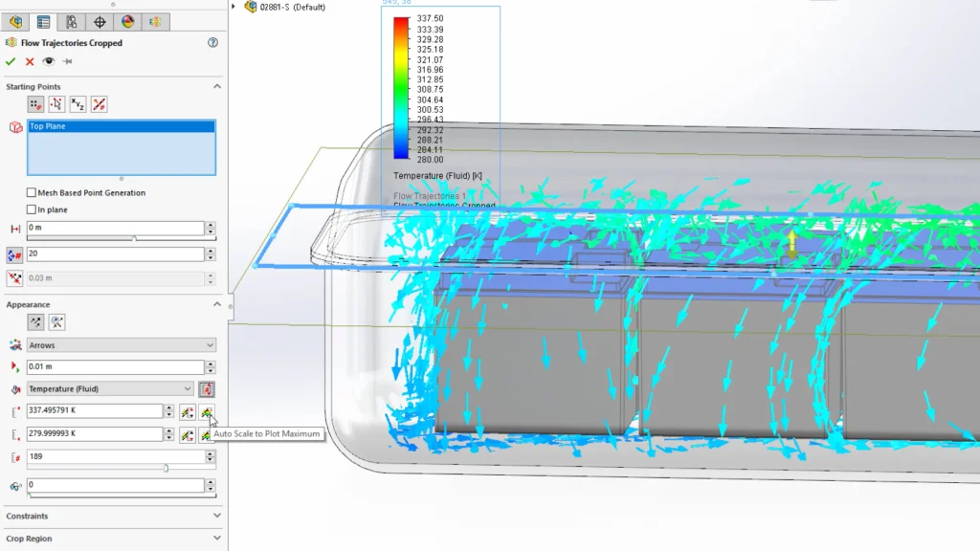The width and height of the screenshot is (980, 551).
Task: Click the green checkmark to accept
Action: click(x=11, y=61)
